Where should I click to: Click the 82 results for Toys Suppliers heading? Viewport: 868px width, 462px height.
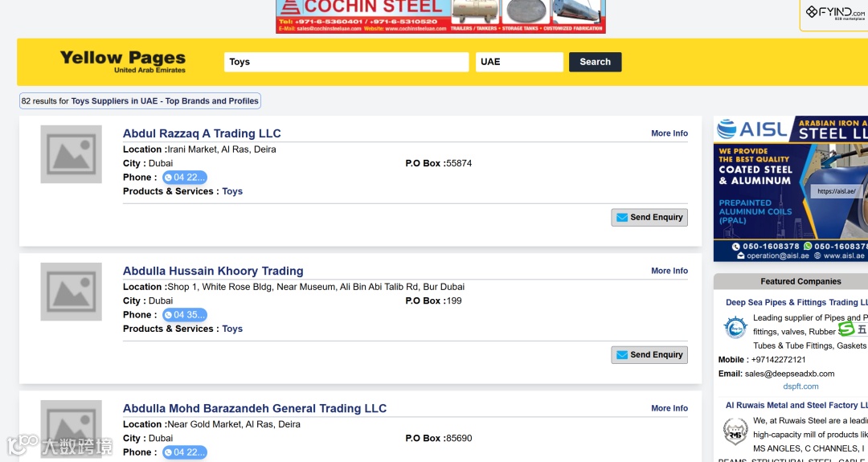pyautogui.click(x=140, y=101)
